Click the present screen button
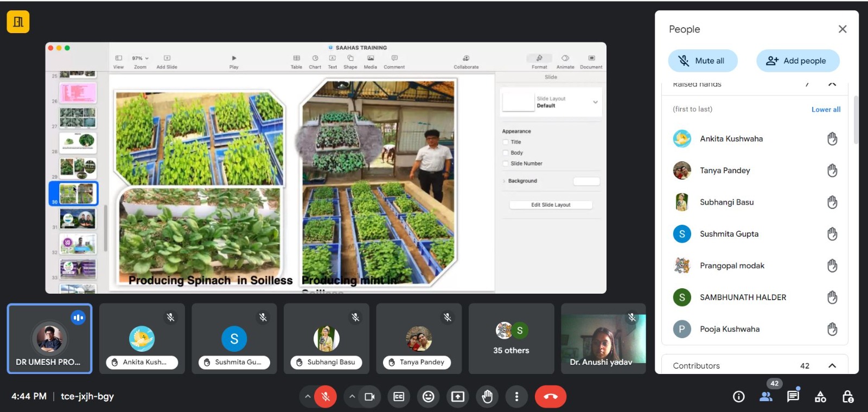 pos(458,397)
